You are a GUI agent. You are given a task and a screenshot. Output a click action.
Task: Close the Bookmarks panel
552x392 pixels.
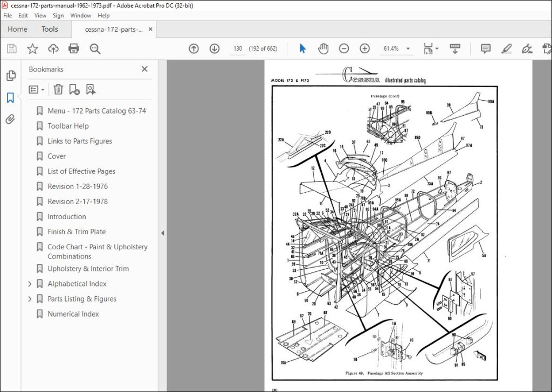point(144,69)
